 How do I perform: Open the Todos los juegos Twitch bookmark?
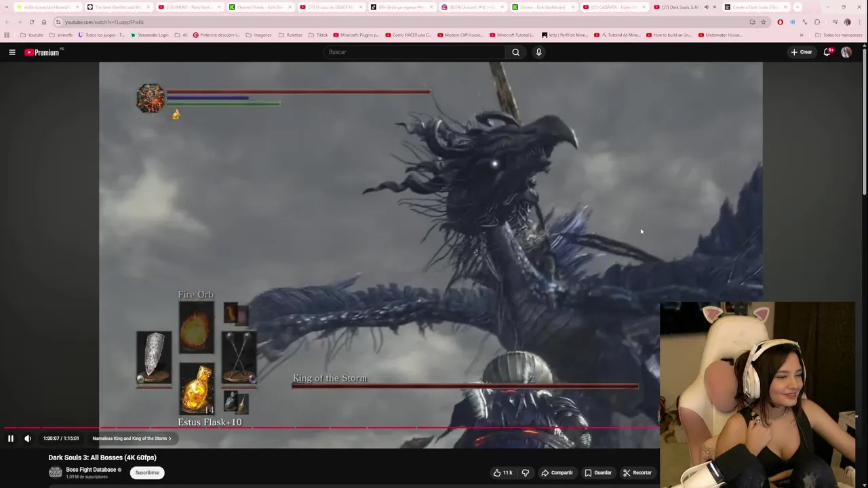click(102, 35)
